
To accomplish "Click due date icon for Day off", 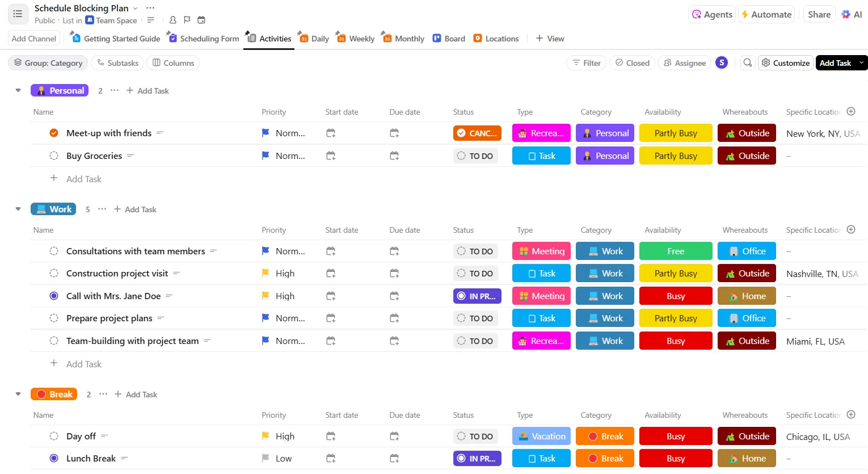I will (x=394, y=436).
